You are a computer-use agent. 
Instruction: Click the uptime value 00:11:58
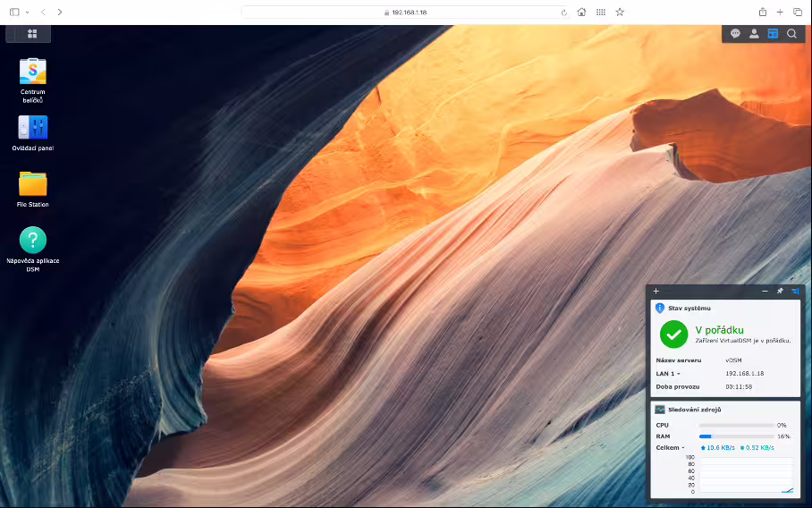tap(739, 387)
